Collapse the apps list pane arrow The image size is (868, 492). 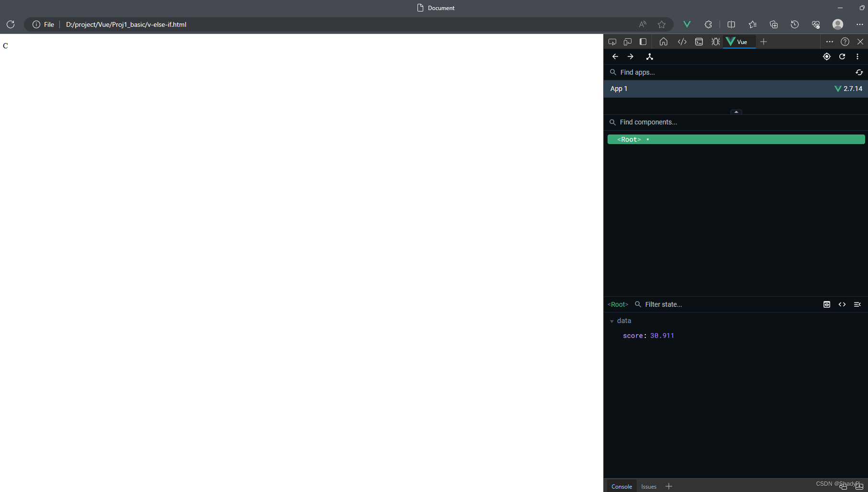click(x=736, y=112)
